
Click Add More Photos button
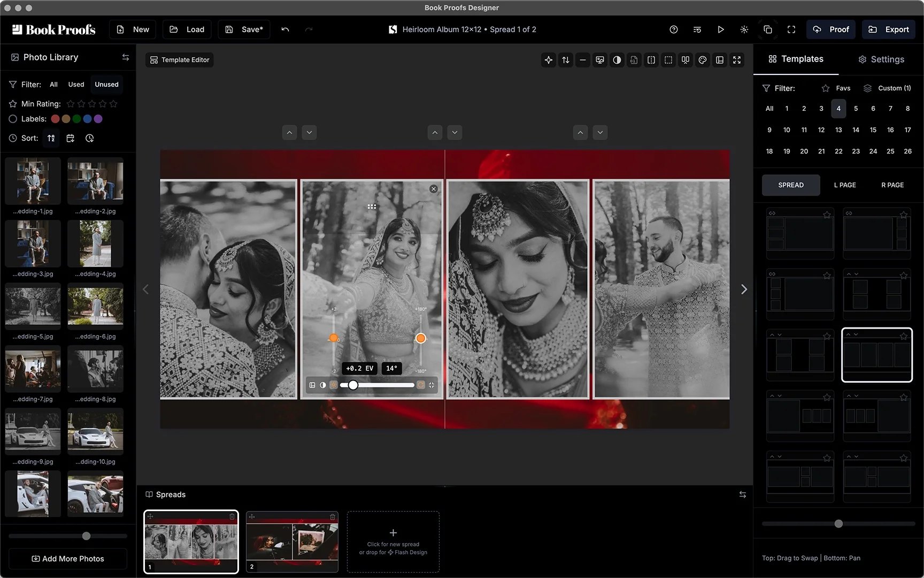click(x=68, y=559)
